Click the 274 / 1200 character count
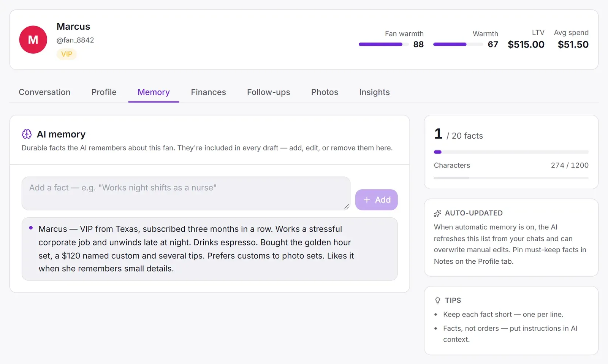Image resolution: width=608 pixels, height=364 pixels. (570, 165)
